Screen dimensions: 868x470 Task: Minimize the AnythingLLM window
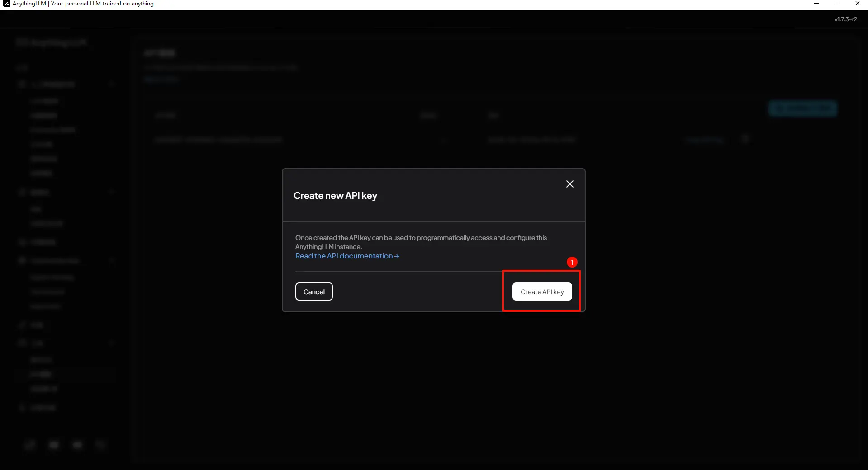click(816, 4)
